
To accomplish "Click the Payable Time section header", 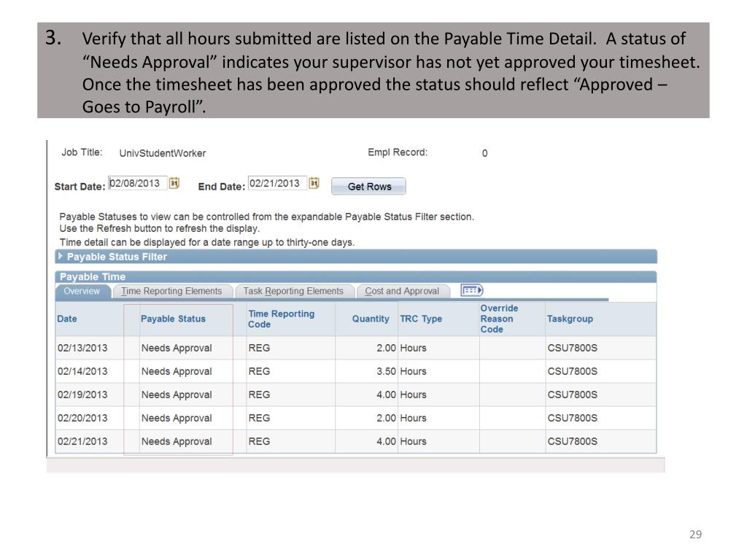I will [x=356, y=276].
